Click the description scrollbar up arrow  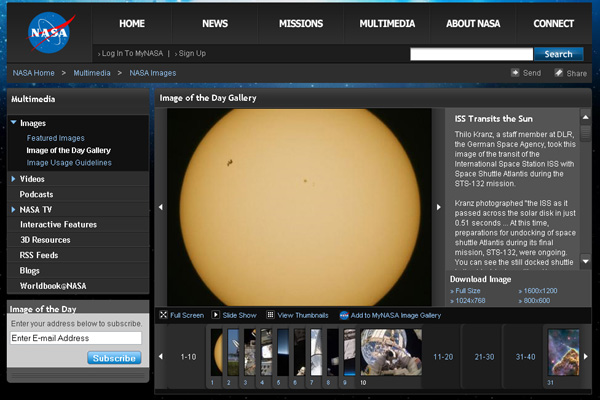pyautogui.click(x=585, y=117)
